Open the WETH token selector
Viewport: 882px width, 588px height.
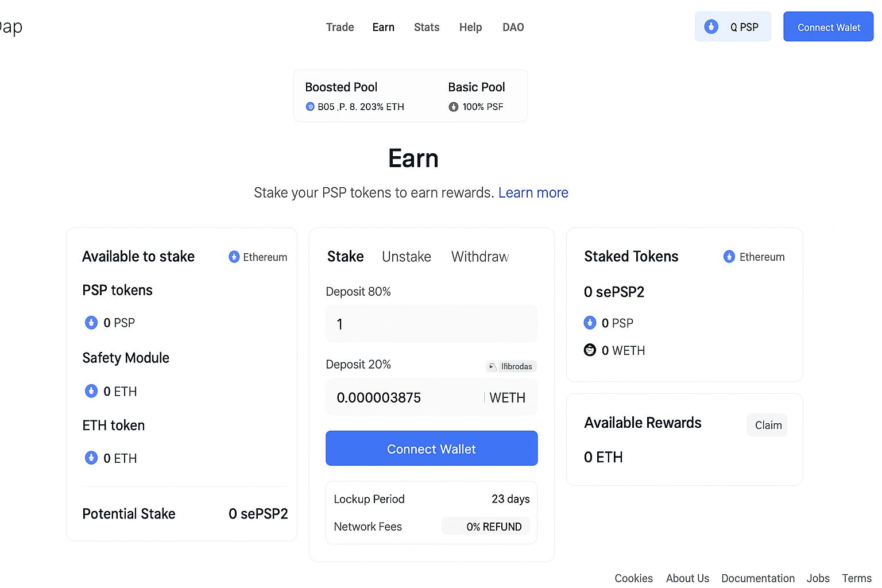pos(508,397)
